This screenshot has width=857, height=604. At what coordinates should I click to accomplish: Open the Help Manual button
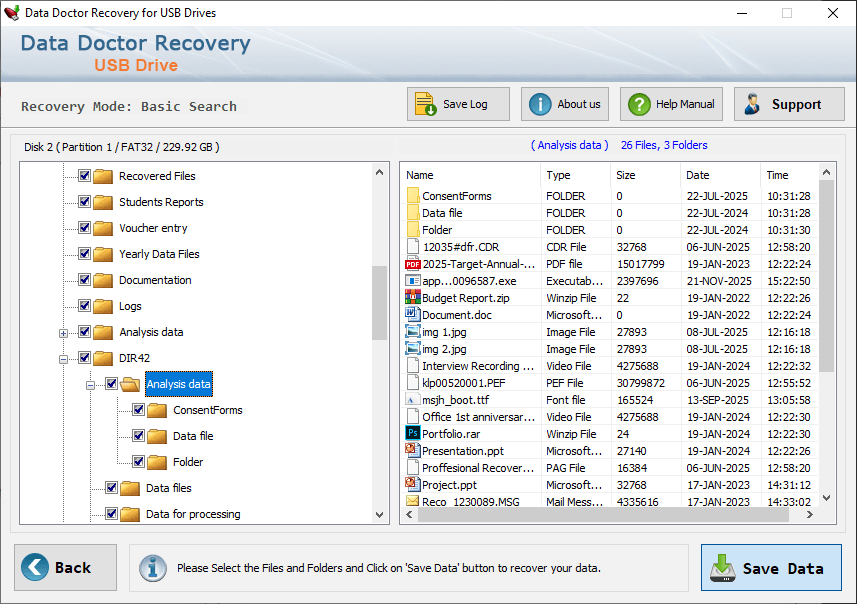(x=671, y=104)
